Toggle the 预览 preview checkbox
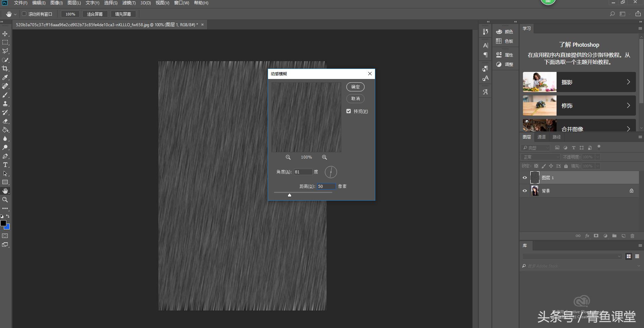The image size is (644, 328). pos(349,111)
